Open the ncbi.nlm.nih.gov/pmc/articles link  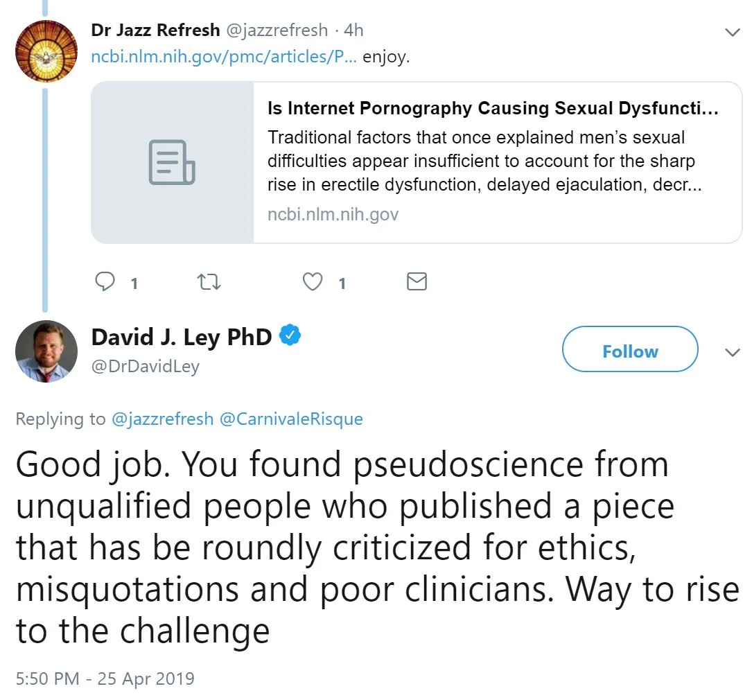[224, 56]
